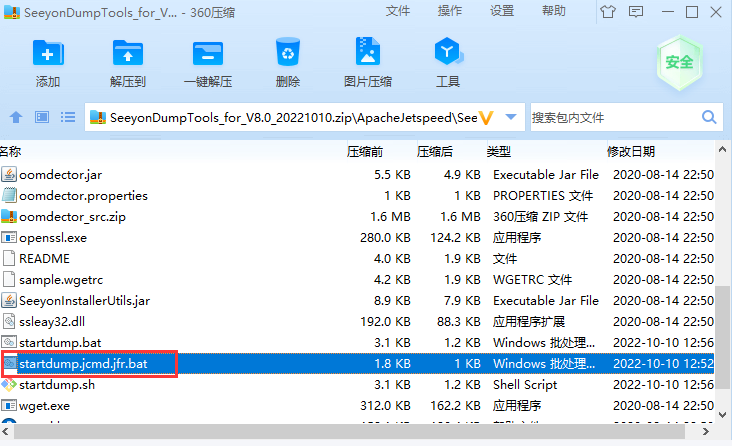This screenshot has height=446, width=732.
Task: Click the vertical scrollbar up arrow
Action: tap(723, 149)
